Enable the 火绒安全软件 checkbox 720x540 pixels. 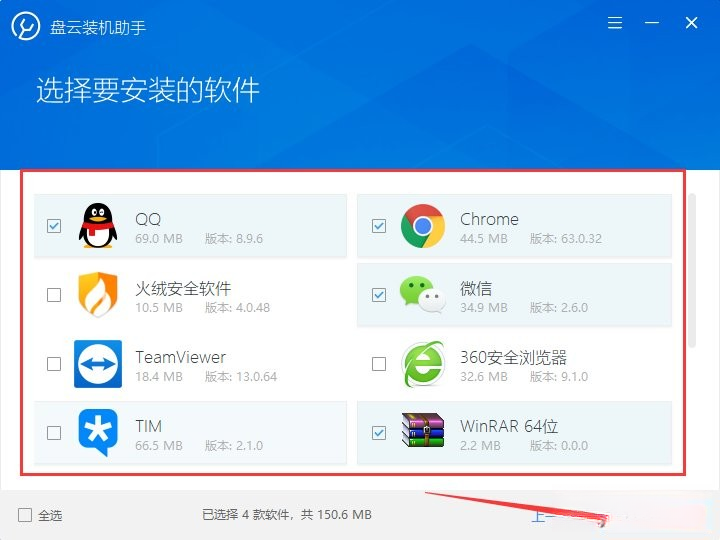coord(54,295)
